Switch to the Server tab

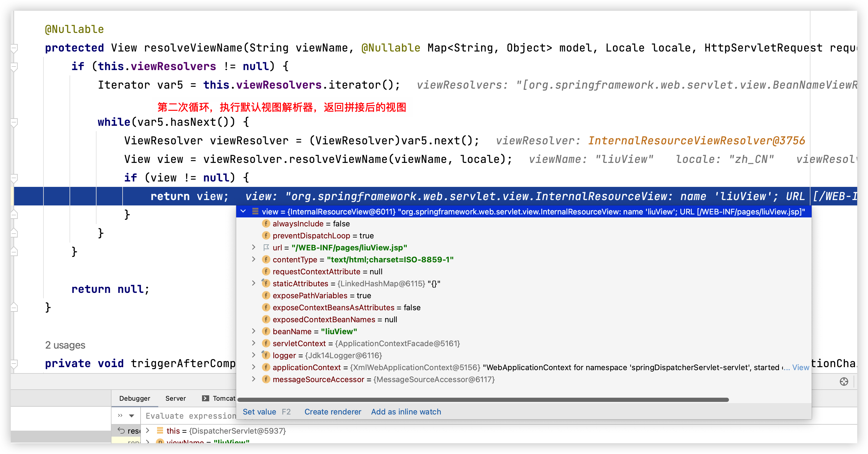tap(175, 398)
